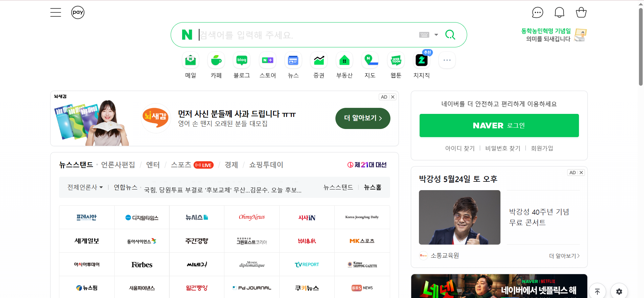This screenshot has height=298, width=644.
Task: Open 부동산 shortcut icon
Action: coord(344,60)
